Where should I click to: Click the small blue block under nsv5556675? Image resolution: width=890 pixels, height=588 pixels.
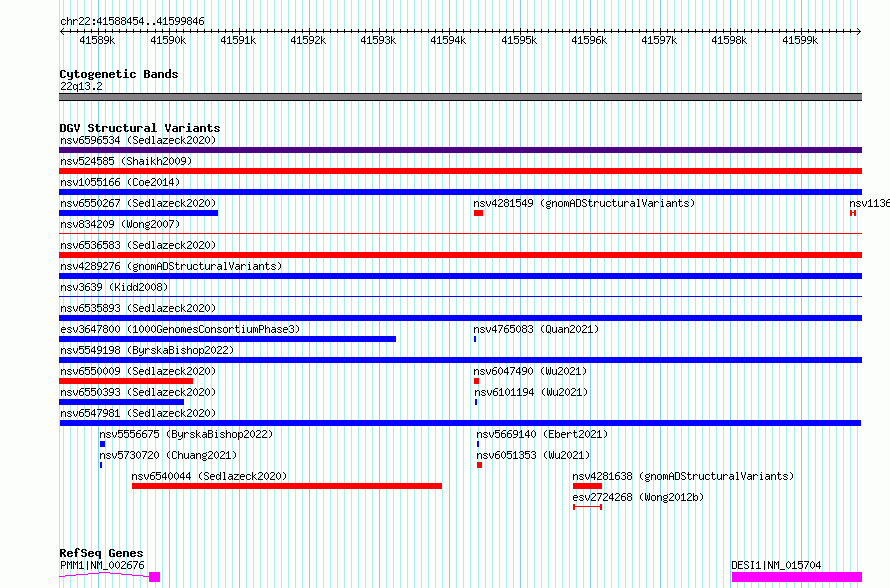(103, 444)
